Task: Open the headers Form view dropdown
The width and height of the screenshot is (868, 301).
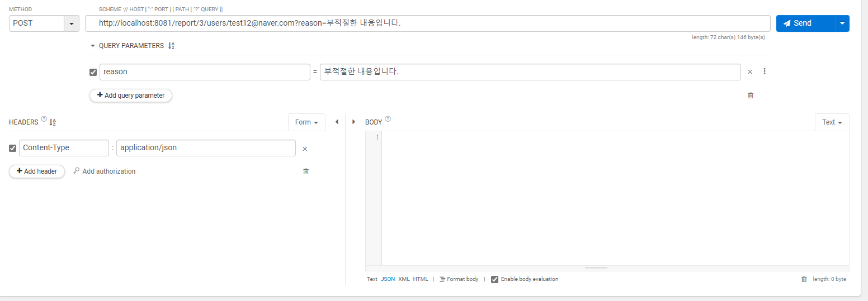Action: point(306,122)
